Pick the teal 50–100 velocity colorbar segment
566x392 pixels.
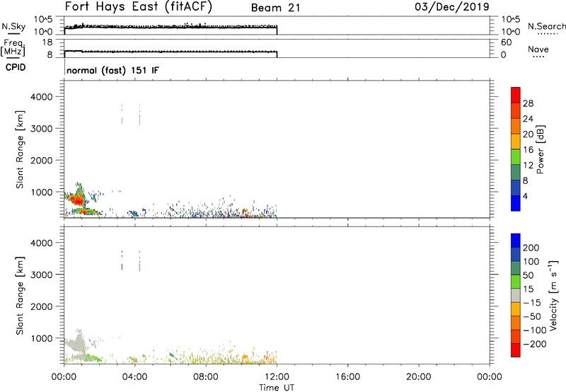516,268
